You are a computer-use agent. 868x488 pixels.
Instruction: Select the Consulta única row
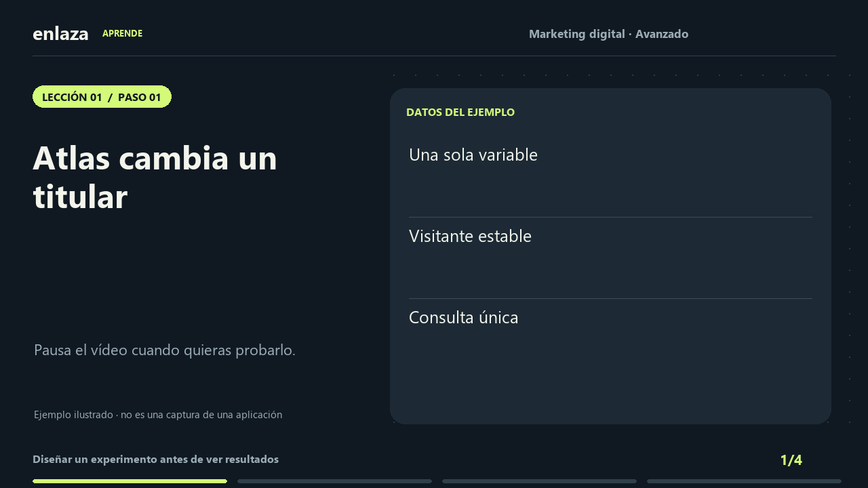pos(610,340)
